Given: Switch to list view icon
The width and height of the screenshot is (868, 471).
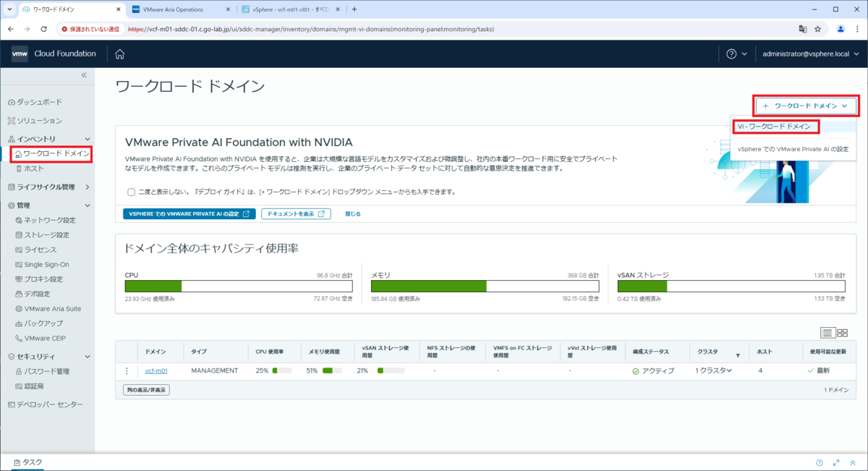Looking at the screenshot, I should [827, 333].
